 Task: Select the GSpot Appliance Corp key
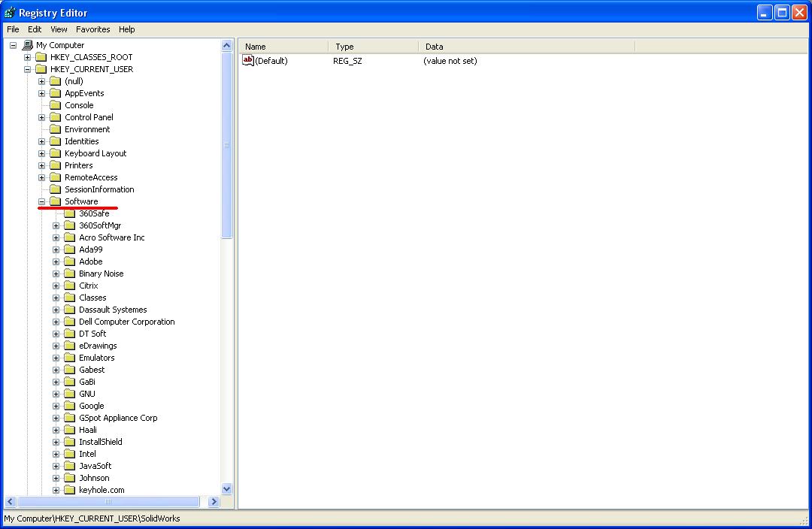point(118,419)
